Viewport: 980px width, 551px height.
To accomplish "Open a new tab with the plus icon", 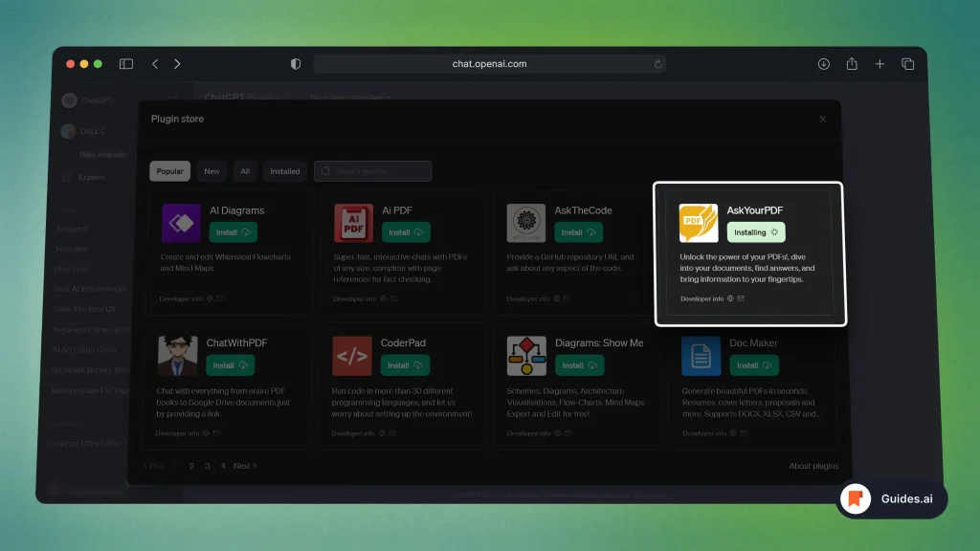I will [880, 64].
